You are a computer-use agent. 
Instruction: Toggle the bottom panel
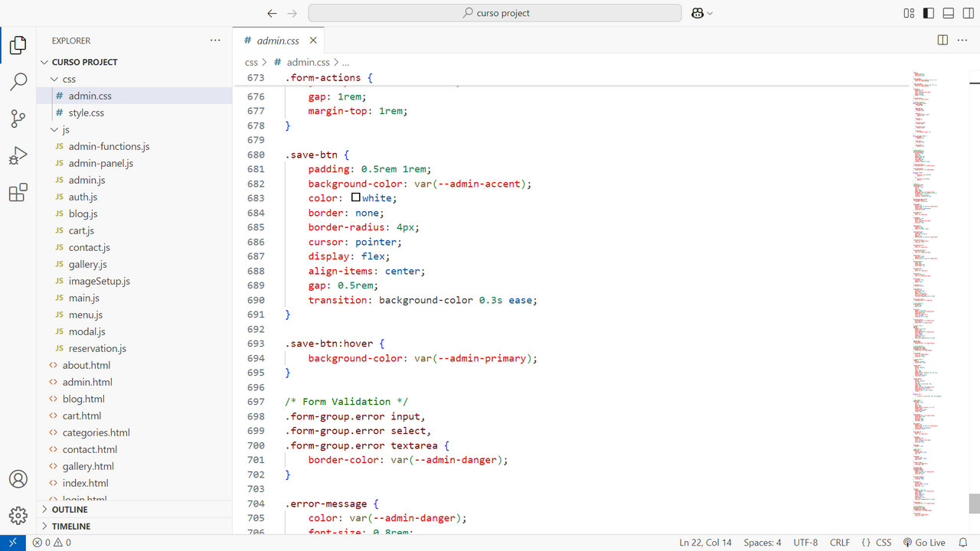[949, 13]
